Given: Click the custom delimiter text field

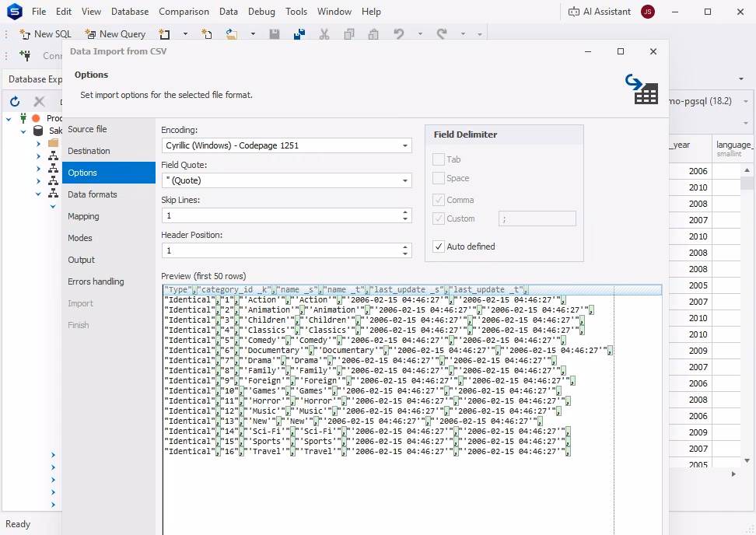Looking at the screenshot, I should click(x=537, y=219).
